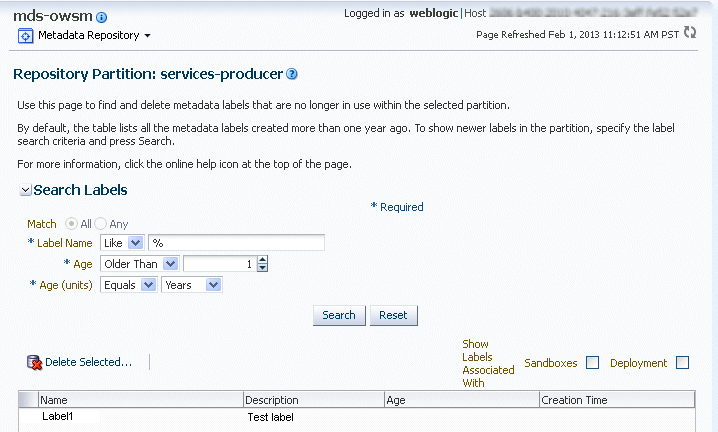The height and width of the screenshot is (432, 718).
Task: Select the All match radio button
Action: pos(71,224)
